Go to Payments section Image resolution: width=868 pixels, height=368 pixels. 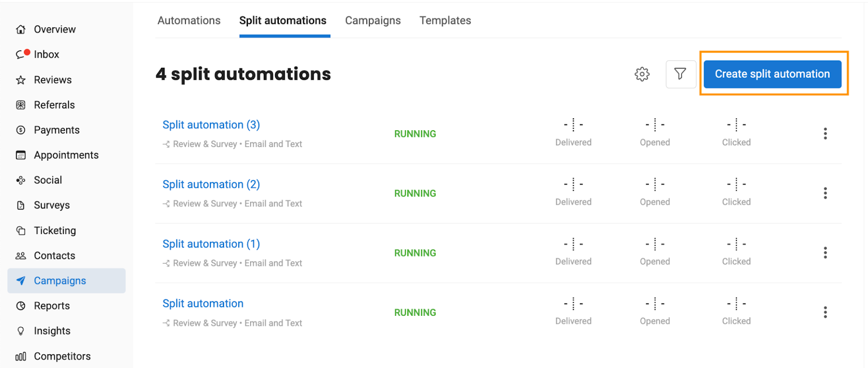(56, 130)
